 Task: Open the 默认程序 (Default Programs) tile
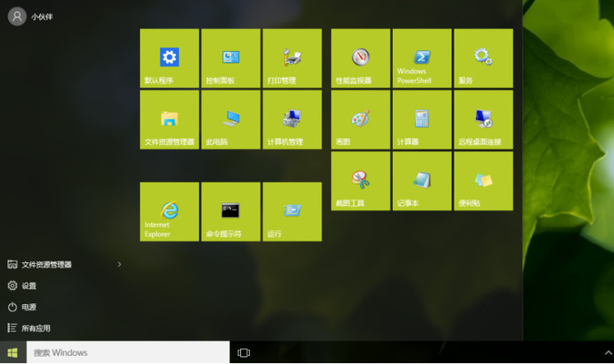pos(169,58)
